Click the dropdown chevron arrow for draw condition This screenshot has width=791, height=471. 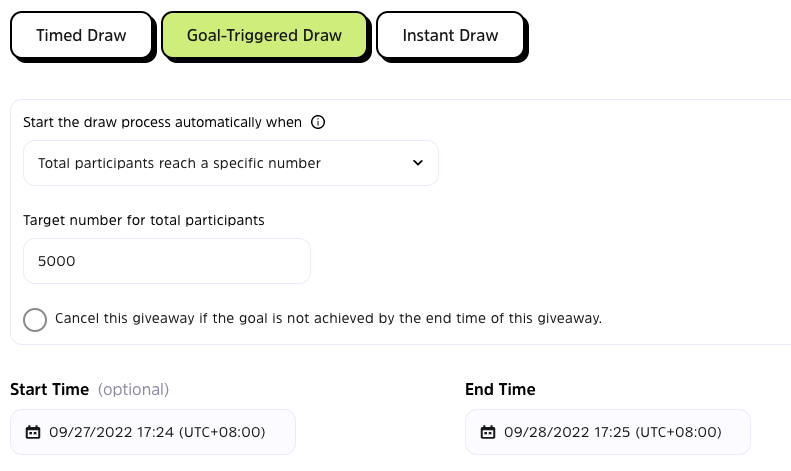pos(418,163)
